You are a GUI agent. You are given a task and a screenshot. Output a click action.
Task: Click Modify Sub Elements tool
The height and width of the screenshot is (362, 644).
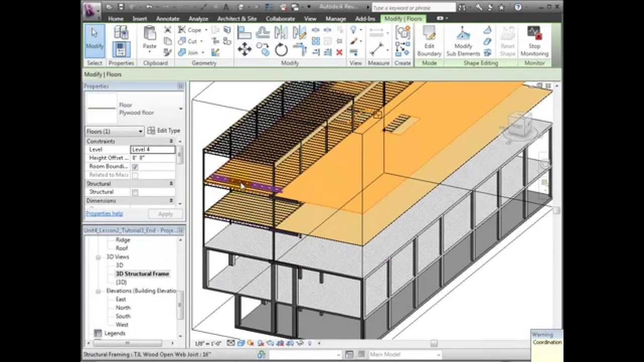tap(463, 41)
